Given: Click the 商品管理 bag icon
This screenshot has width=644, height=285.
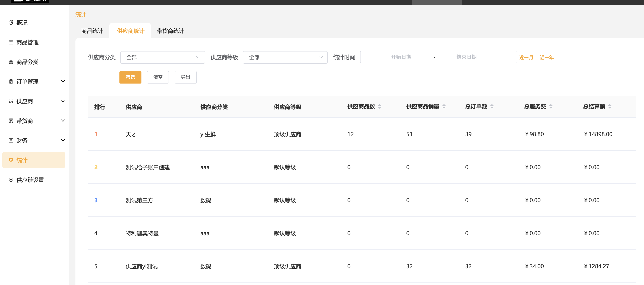Looking at the screenshot, I should (11, 42).
